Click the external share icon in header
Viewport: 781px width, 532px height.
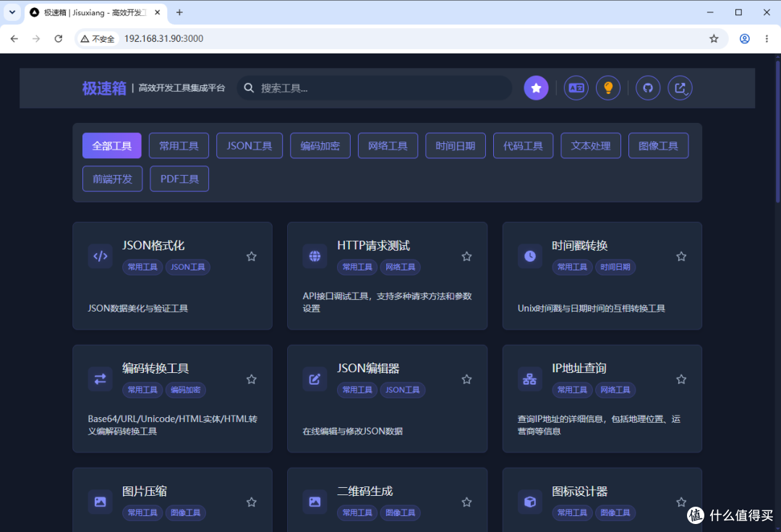coord(680,88)
